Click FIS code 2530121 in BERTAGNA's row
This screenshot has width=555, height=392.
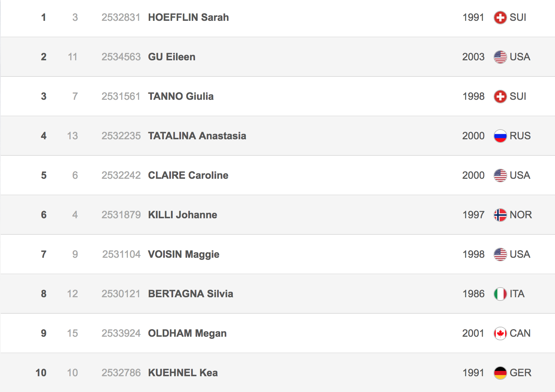121,294
